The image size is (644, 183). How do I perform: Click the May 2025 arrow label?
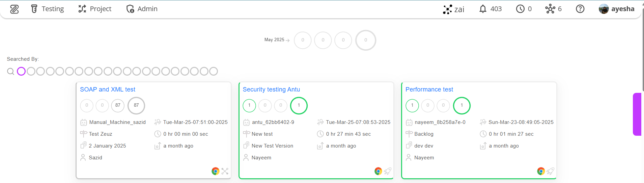coord(277,40)
